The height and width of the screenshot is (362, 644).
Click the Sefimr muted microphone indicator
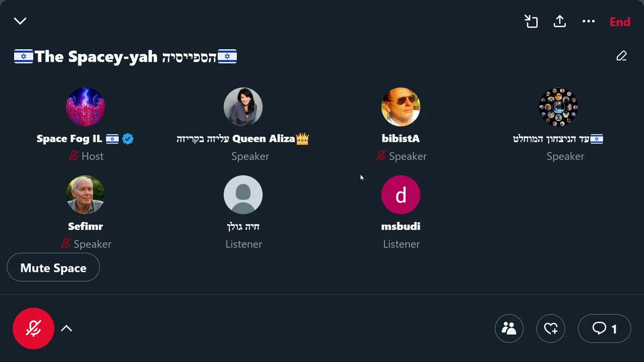point(66,244)
